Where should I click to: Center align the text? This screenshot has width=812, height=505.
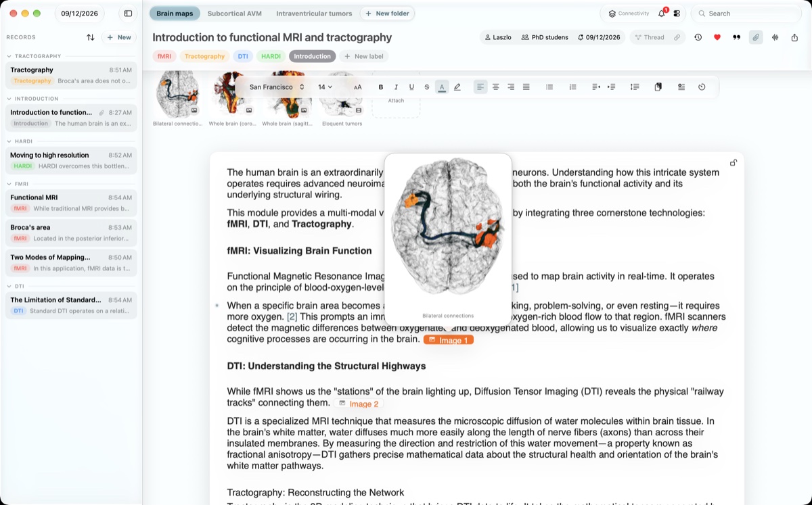coord(496,87)
